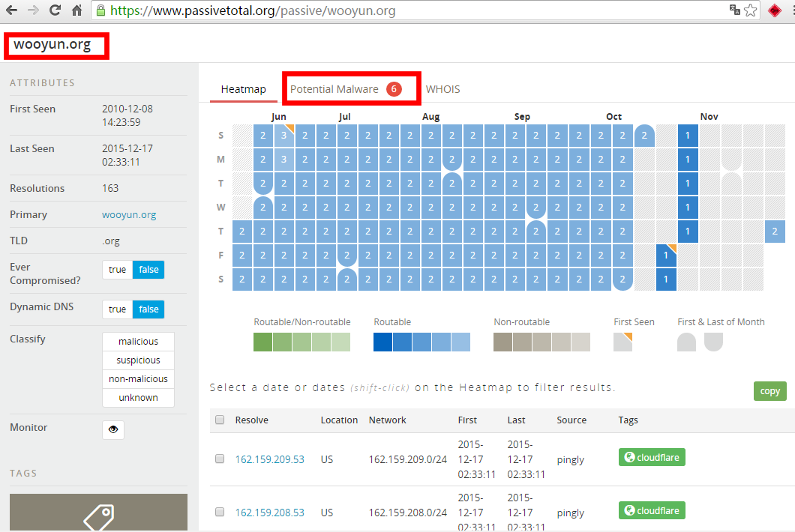Image resolution: width=795 pixels, height=532 pixels.
Task: Click the darkest green Routable/Non-routable swatch
Action: coord(262,342)
